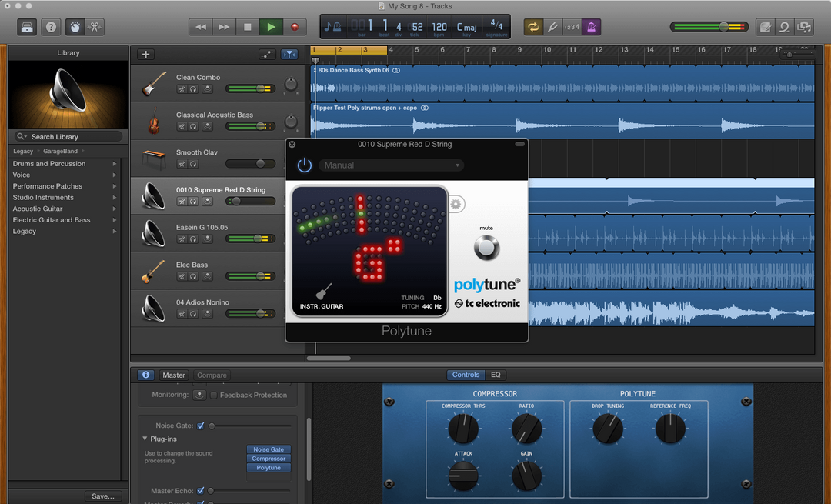The height and width of the screenshot is (504, 831).
Task: Open Quick Help question mark button
Action: click(x=51, y=26)
